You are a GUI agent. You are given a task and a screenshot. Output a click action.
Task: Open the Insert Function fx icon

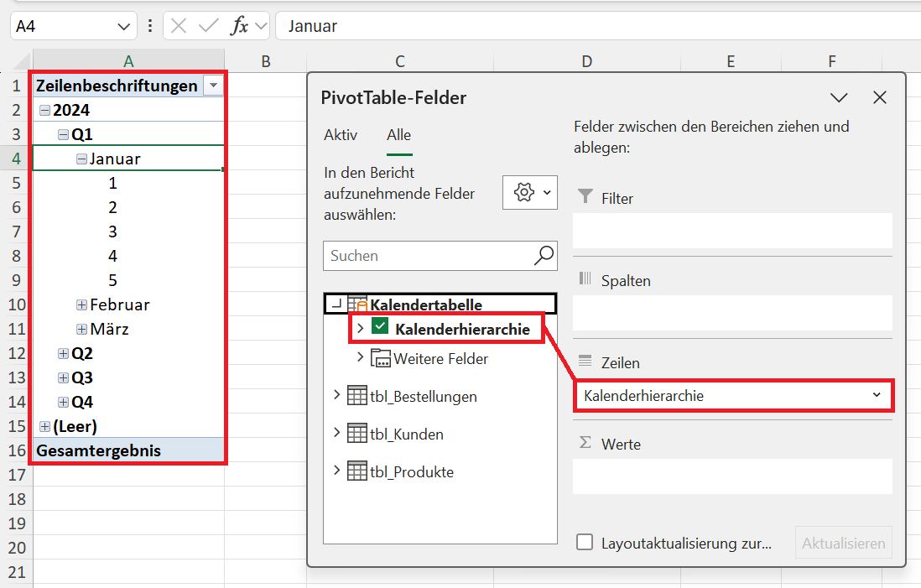click(240, 26)
